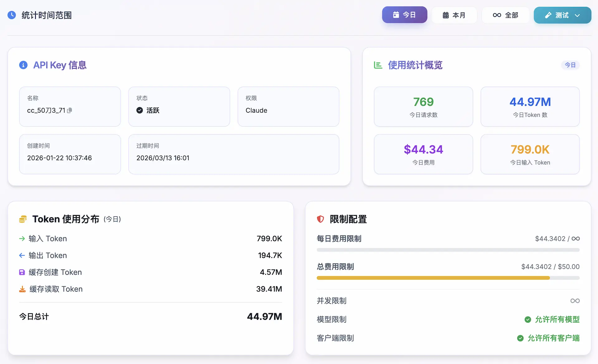598x364 pixels.
Task: Click the active status check icon 活跃
Action: [x=140, y=110]
